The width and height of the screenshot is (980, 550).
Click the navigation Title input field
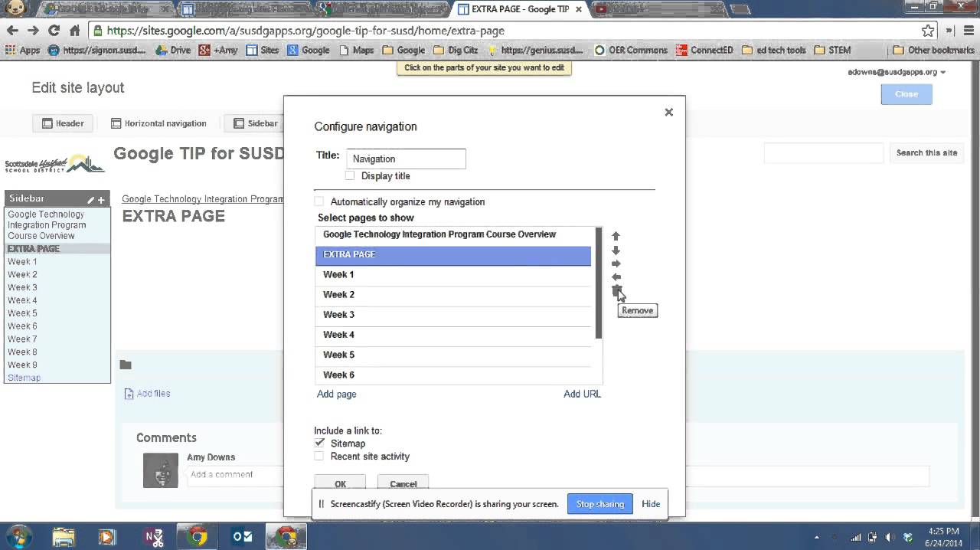tap(406, 159)
